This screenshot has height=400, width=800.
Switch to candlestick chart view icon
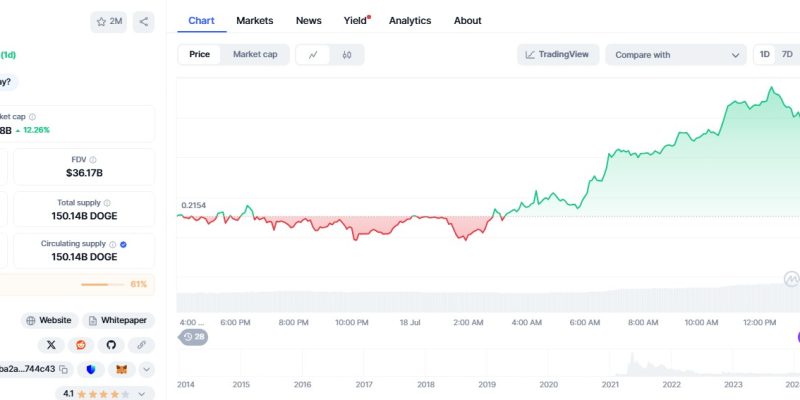(347, 55)
